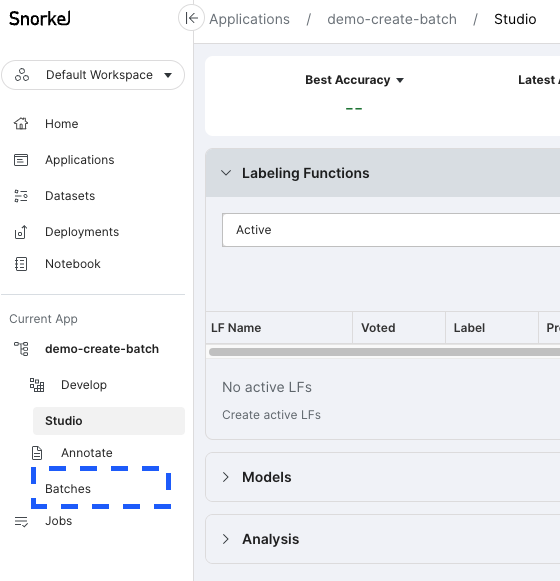Open Develop under current app
This screenshot has height=581, width=560.
pos(84,385)
